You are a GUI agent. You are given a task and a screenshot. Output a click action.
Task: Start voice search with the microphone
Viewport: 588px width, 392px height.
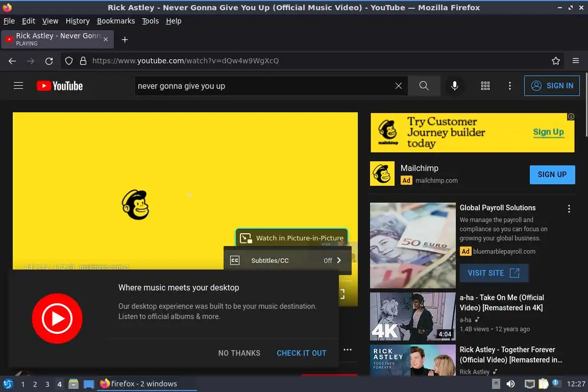(454, 86)
